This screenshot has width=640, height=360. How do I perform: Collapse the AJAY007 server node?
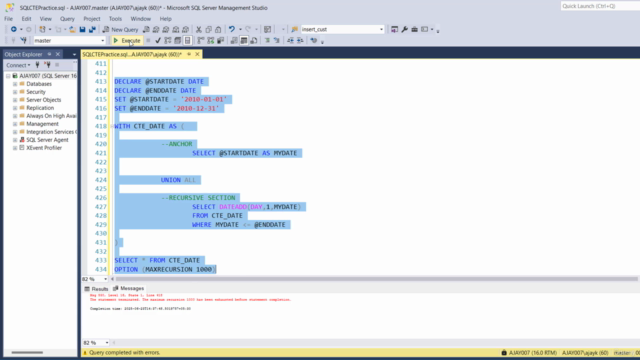pyautogui.click(x=8, y=76)
